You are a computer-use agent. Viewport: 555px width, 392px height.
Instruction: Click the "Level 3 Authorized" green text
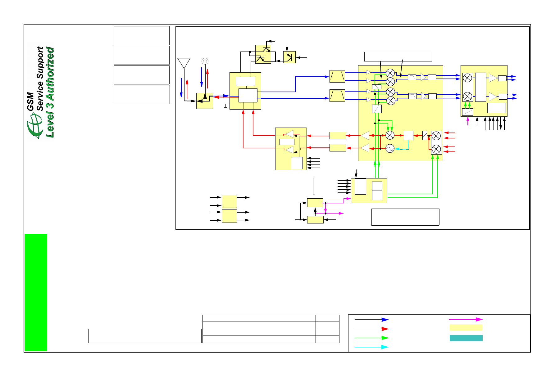click(50, 92)
